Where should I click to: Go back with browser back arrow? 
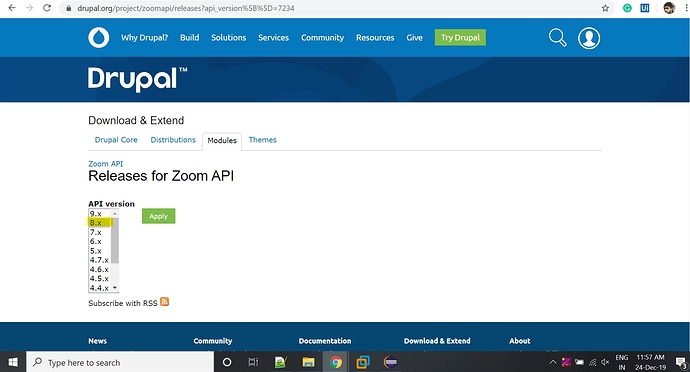pos(12,8)
